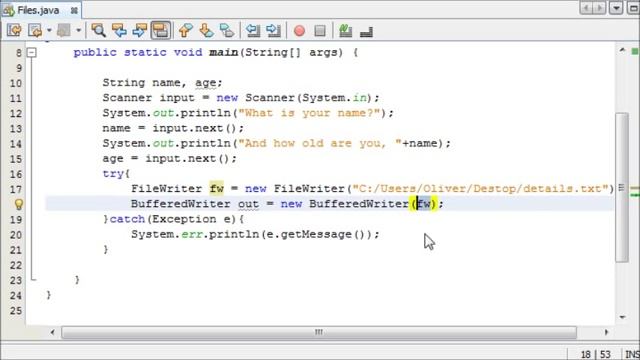Click the Uncomment lines icon
The image size is (640, 360).
click(367, 31)
